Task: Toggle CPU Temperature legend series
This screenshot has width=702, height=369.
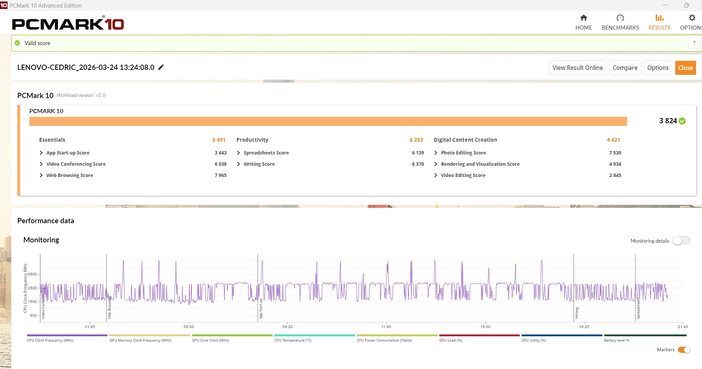Action: tap(314, 338)
